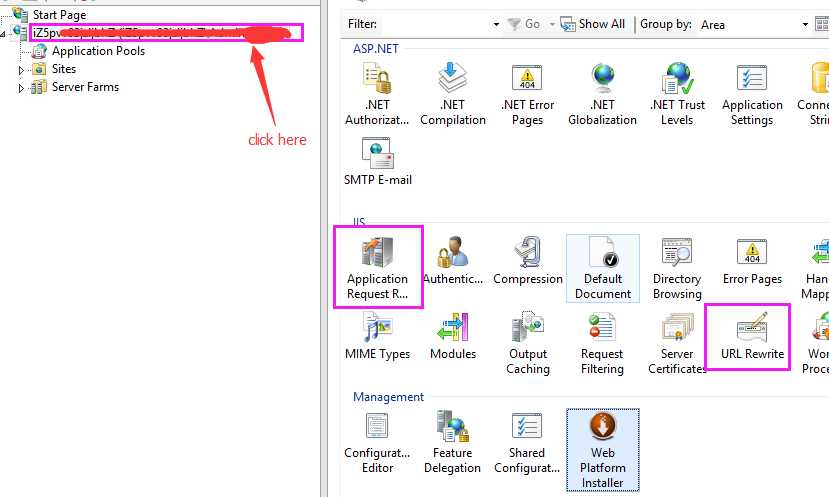Expand the Server Farms node arrow
Screen dimensions: 829x497
(21, 88)
